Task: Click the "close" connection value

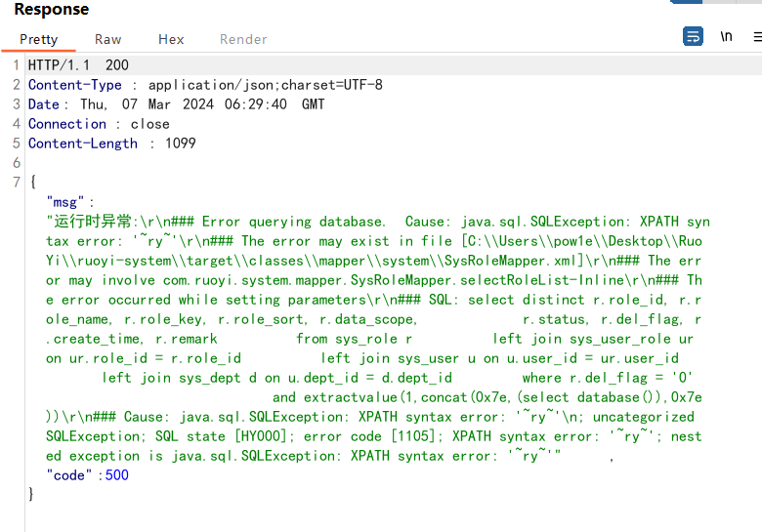Action: click(150, 124)
